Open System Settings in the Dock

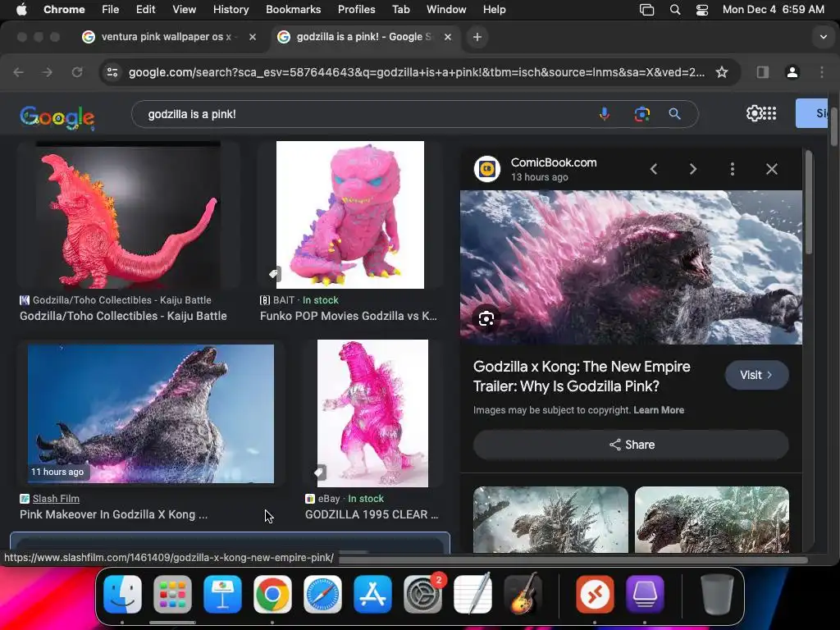click(422, 594)
